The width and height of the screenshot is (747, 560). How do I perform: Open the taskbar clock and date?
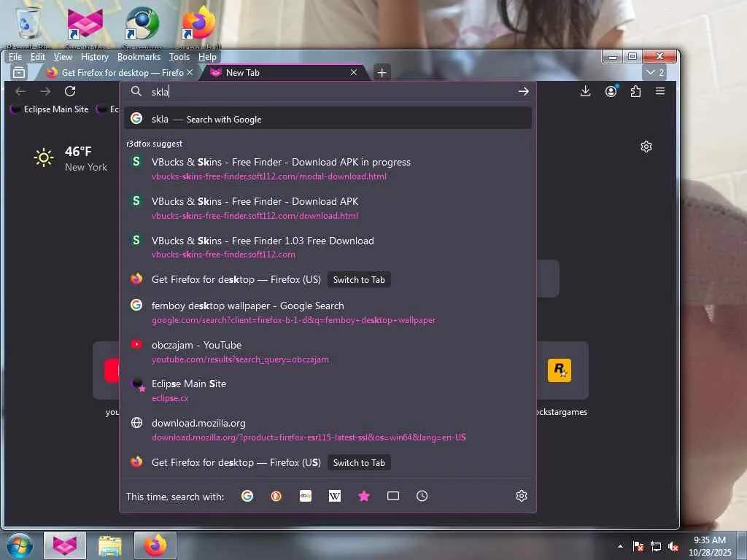click(710, 546)
